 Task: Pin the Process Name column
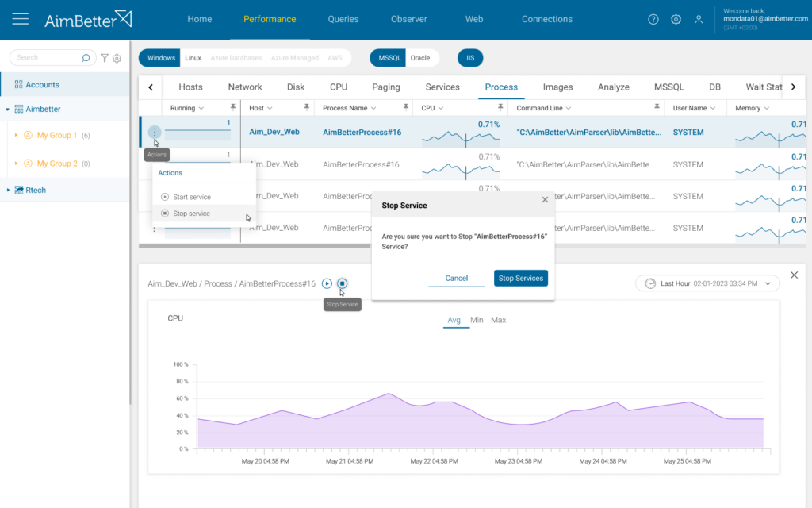(405, 107)
